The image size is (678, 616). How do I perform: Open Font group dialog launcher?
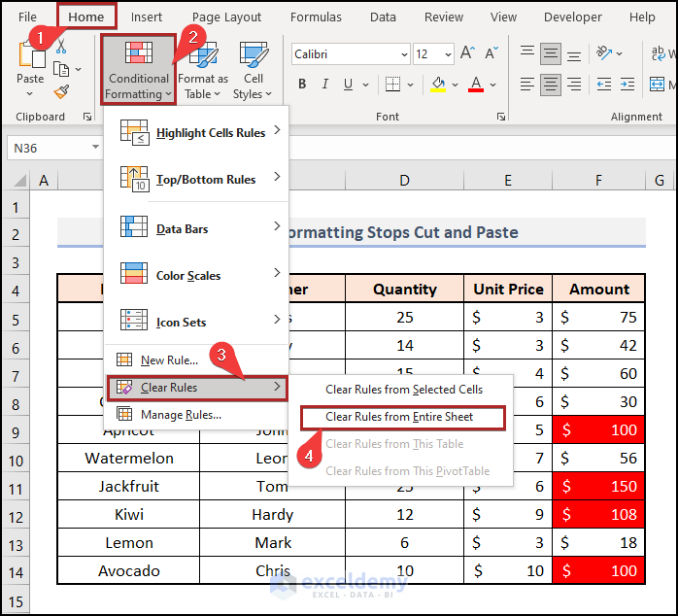(500, 117)
